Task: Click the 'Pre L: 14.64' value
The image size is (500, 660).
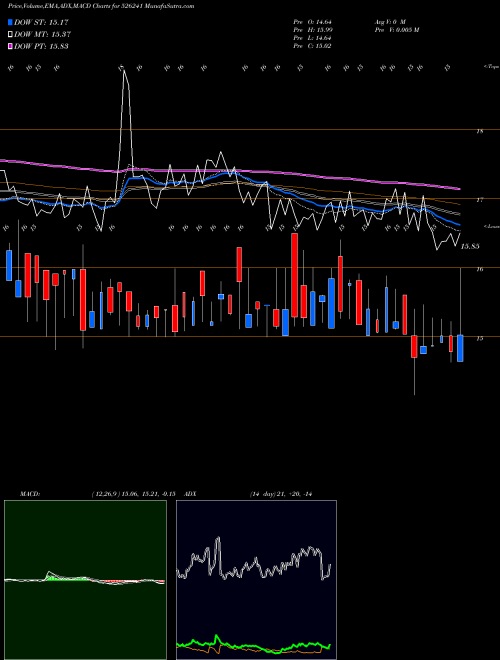Action: (314, 38)
